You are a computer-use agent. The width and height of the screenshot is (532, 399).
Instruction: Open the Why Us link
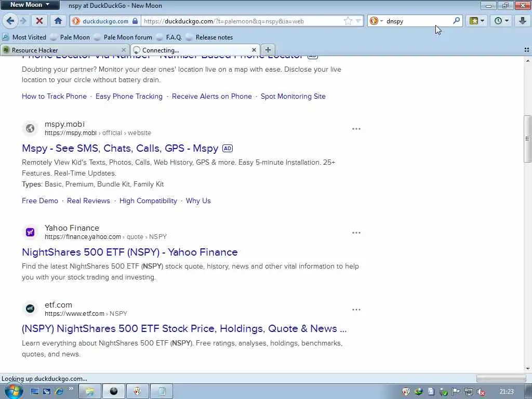[198, 201]
